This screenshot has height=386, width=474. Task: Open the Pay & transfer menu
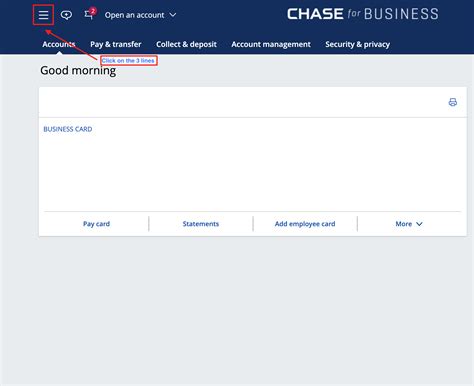point(116,44)
